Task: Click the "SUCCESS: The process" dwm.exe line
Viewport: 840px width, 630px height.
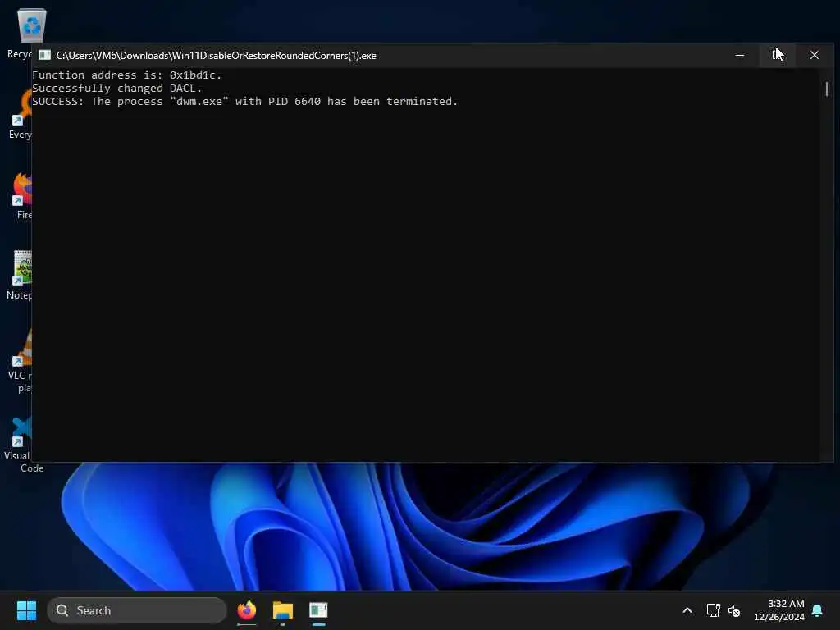Action: (244, 101)
